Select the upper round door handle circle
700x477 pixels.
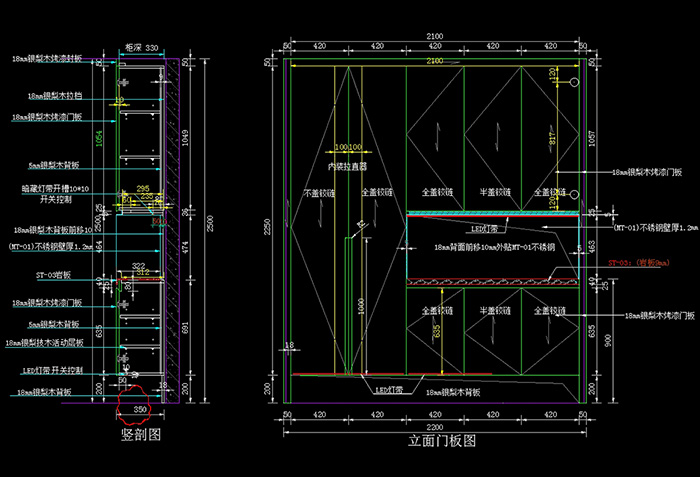coord(576,83)
